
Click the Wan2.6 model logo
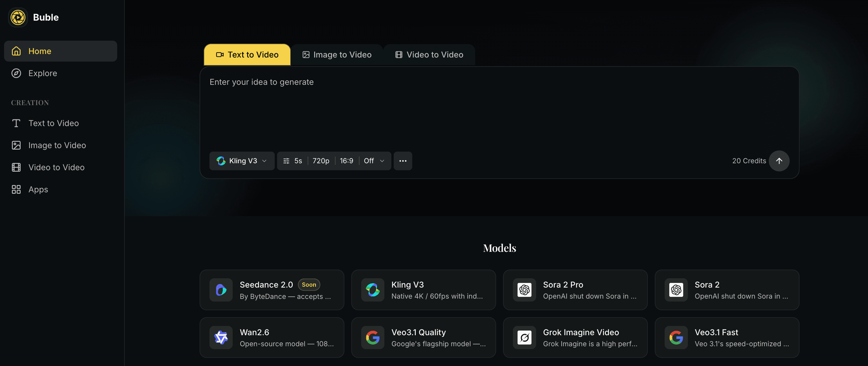tap(221, 337)
